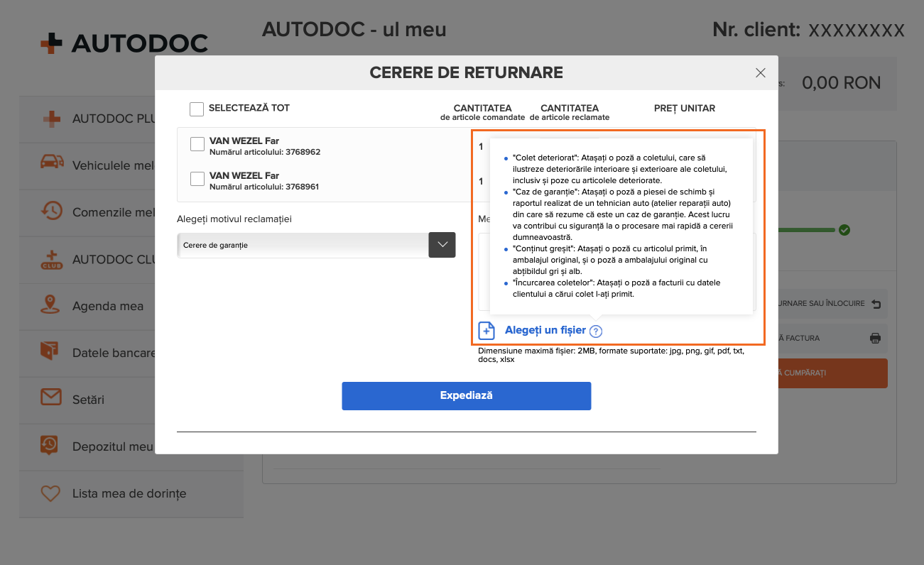Click the question mark help icon
The width and height of the screenshot is (924, 565).
tap(596, 331)
